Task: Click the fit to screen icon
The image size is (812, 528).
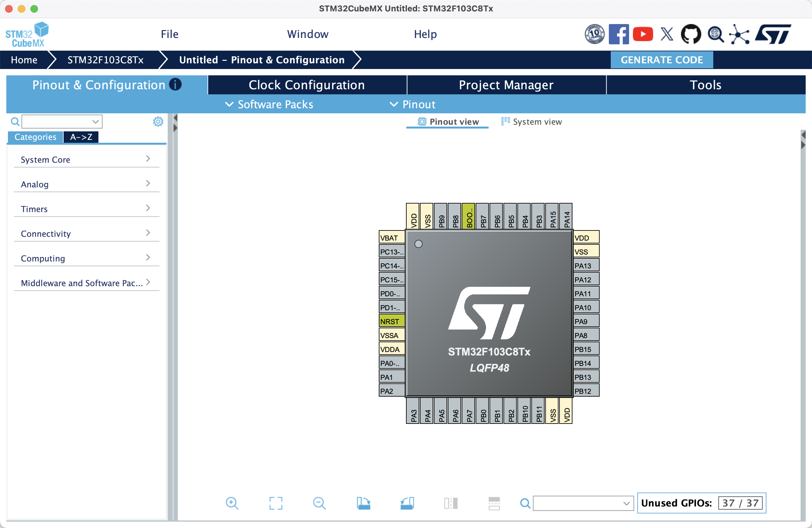Action: coord(276,503)
